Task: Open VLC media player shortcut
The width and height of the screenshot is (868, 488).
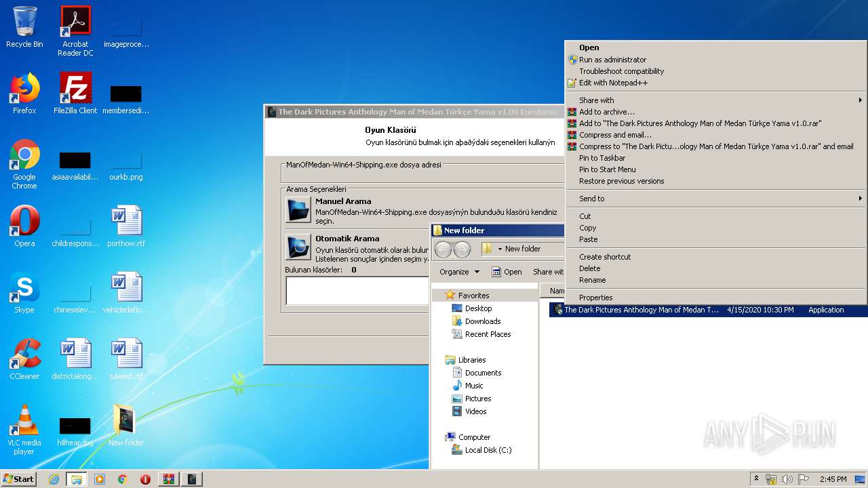Action: coord(24,430)
